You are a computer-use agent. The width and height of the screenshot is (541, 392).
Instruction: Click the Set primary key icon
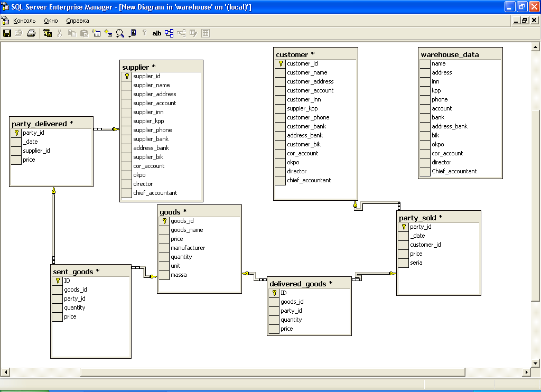[144, 33]
